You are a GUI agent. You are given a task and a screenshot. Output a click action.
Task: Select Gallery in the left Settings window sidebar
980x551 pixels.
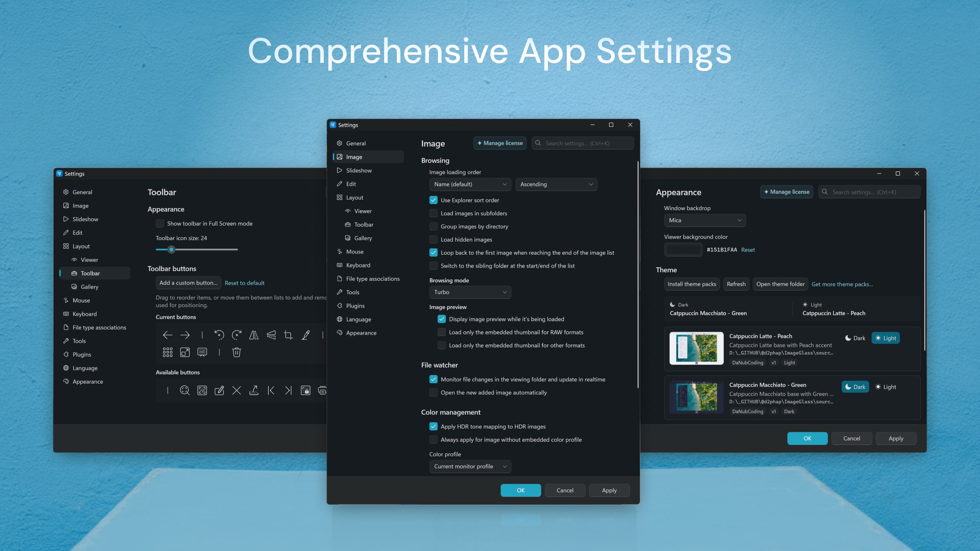tap(95, 287)
